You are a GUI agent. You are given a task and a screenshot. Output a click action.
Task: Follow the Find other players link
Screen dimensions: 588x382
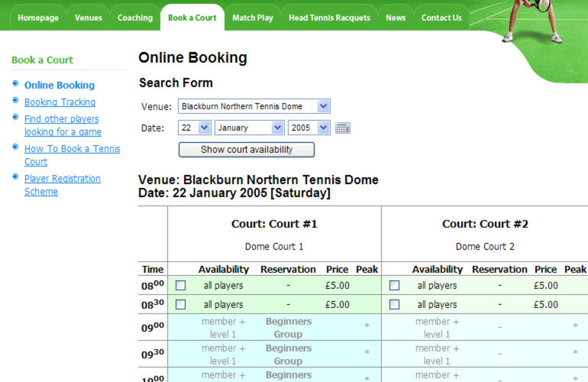(62, 119)
